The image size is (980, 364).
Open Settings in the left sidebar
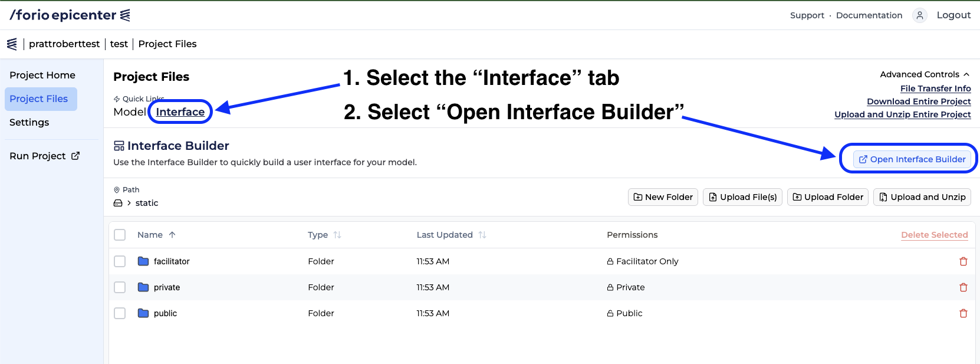coord(29,122)
